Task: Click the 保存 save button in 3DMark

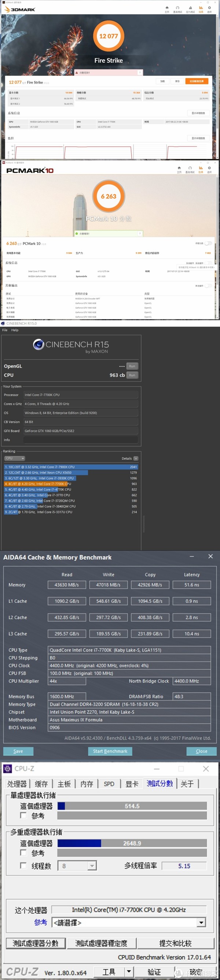Action: click(177, 81)
